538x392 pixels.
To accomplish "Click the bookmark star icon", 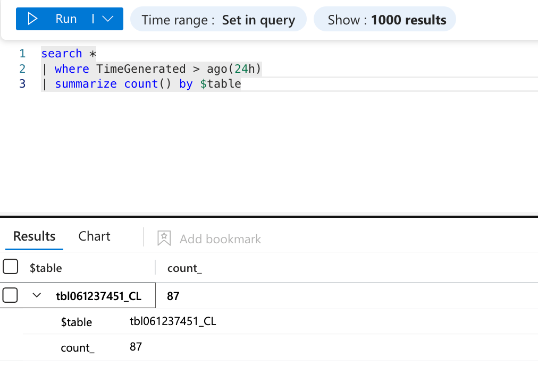I will [x=164, y=238].
